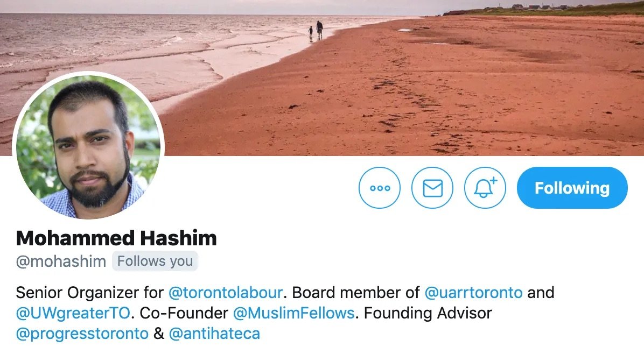This screenshot has height=354, width=644.
Task: Go to the @UWgreaterTO account
Action: point(73,314)
